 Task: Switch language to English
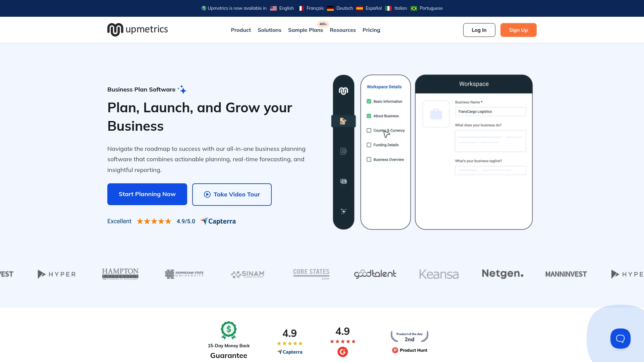(x=286, y=8)
